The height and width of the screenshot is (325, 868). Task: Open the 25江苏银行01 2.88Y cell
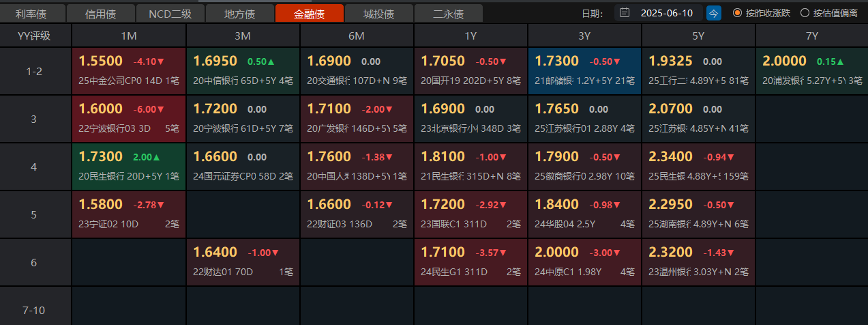[584, 119]
